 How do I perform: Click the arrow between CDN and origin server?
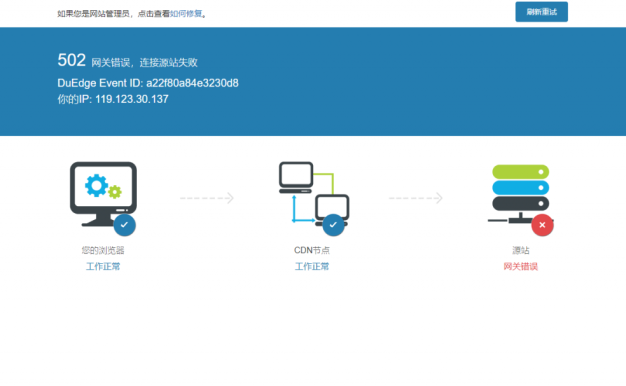tap(416, 198)
